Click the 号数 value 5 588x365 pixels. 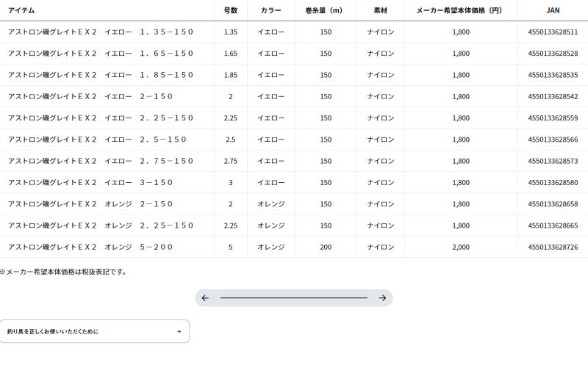pyautogui.click(x=230, y=247)
